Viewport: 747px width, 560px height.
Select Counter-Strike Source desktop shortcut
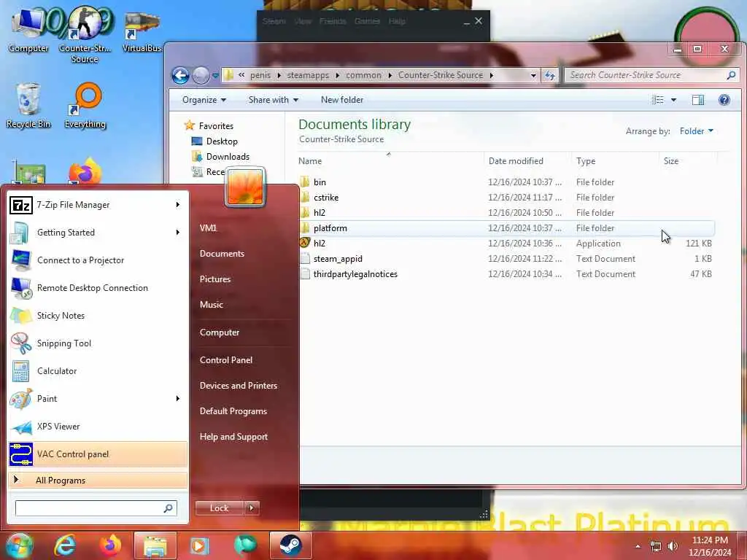pos(85,34)
